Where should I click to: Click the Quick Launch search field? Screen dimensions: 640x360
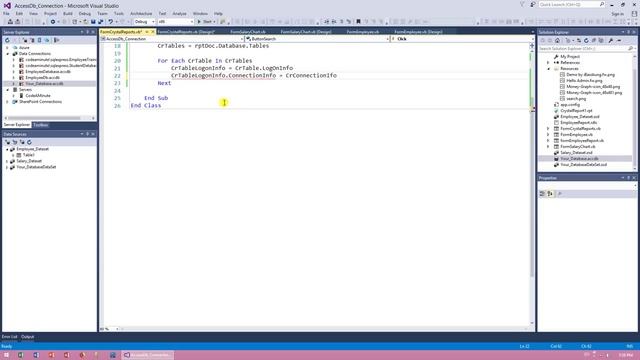(x=571, y=4)
